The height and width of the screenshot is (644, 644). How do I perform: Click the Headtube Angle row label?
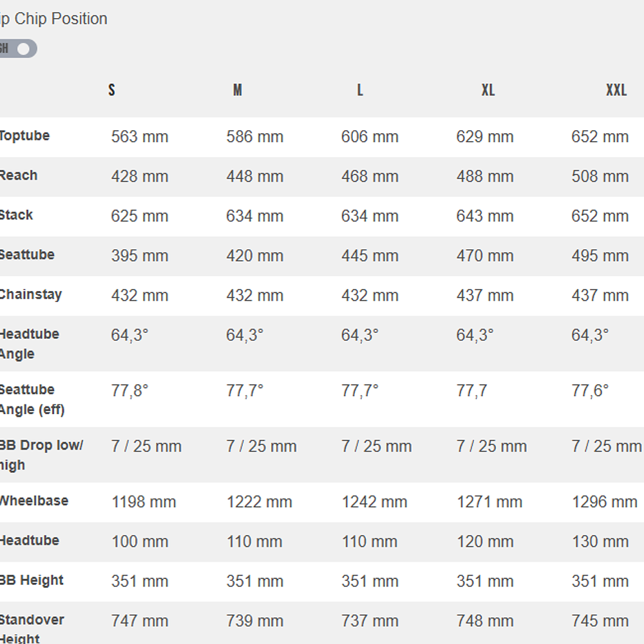pos(29,344)
